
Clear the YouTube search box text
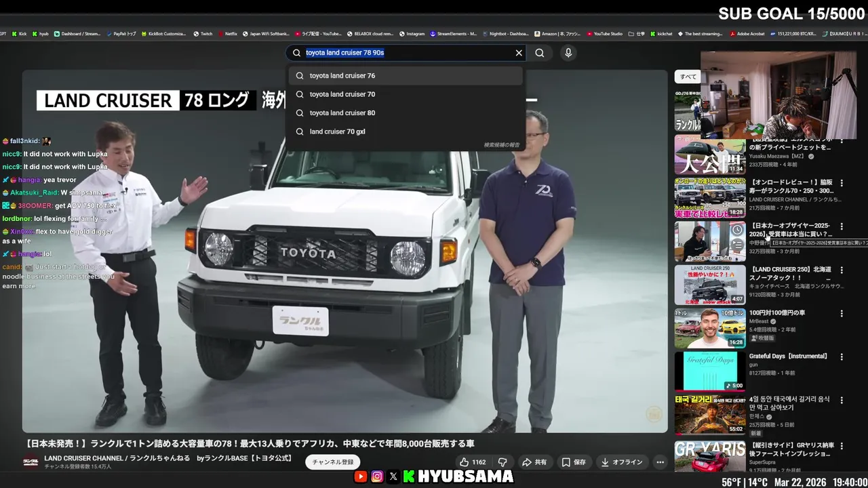coord(519,53)
